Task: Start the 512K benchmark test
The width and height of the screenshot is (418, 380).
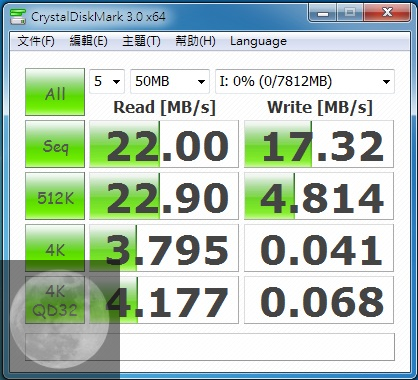Action: [x=55, y=196]
